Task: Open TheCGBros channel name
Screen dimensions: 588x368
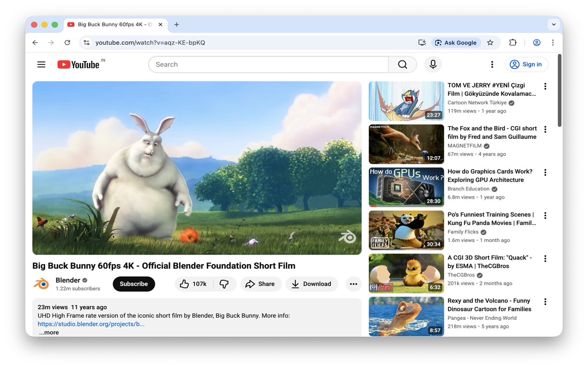Action: pos(461,275)
